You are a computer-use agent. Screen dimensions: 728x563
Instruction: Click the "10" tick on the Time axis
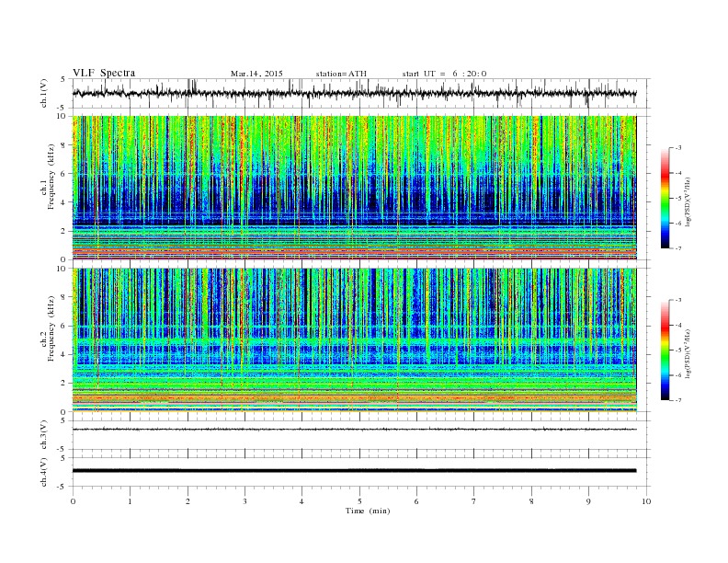pos(646,501)
